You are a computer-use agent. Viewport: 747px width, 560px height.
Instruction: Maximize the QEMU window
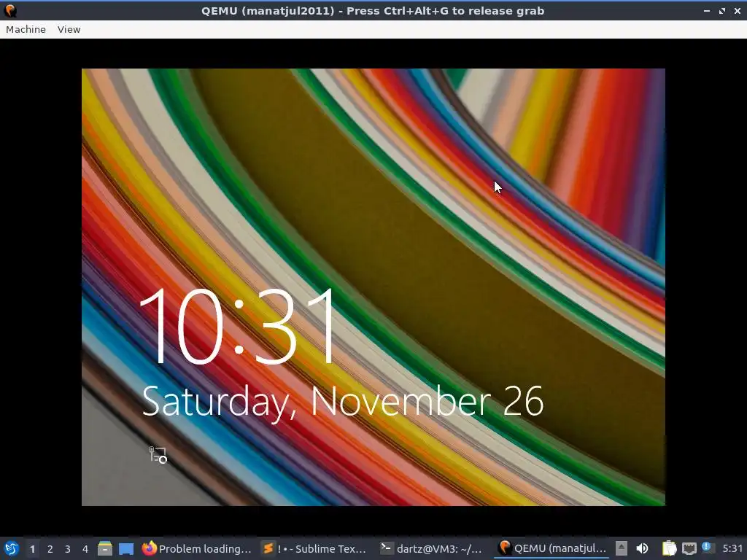click(722, 10)
